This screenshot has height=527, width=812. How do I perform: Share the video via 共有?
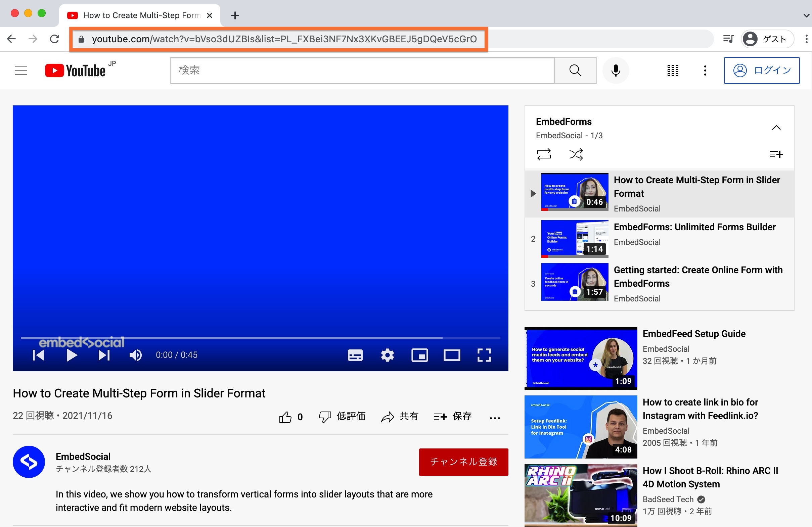pyautogui.click(x=400, y=417)
